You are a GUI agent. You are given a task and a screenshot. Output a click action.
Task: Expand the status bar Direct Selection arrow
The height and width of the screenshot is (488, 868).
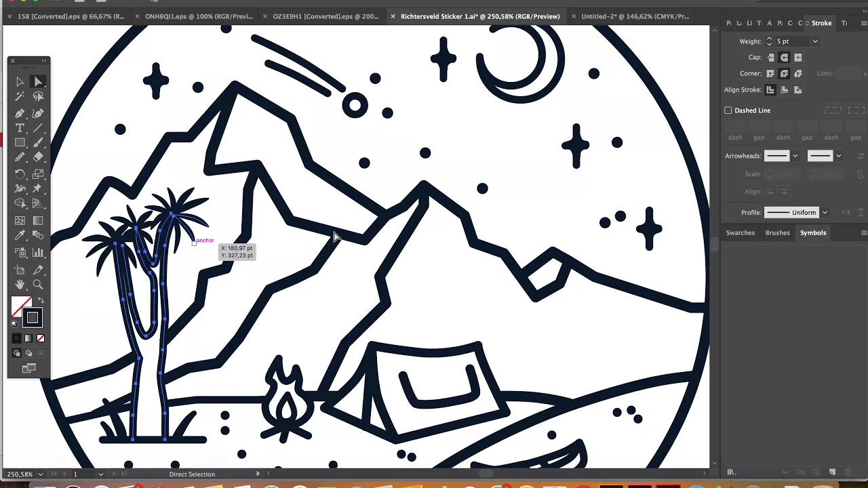point(257,474)
